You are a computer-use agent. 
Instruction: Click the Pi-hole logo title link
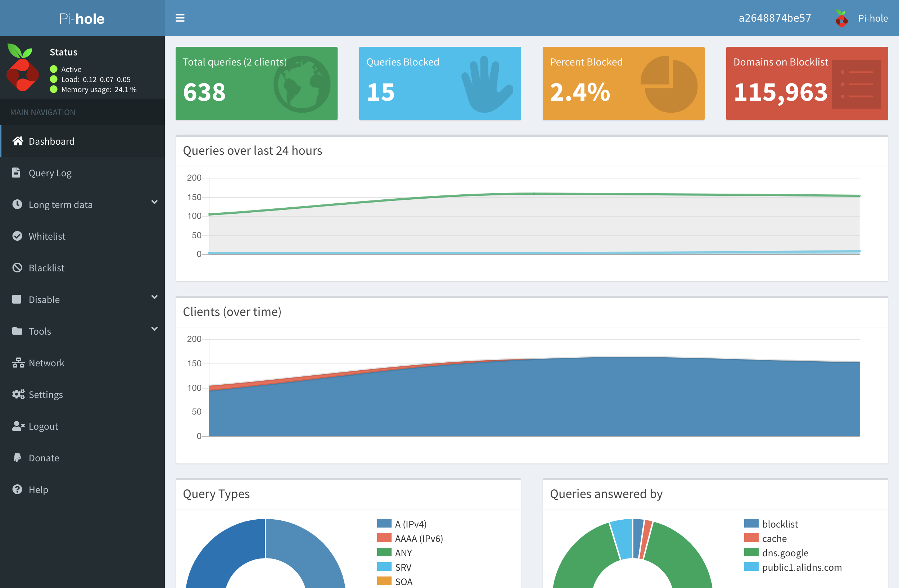click(82, 18)
